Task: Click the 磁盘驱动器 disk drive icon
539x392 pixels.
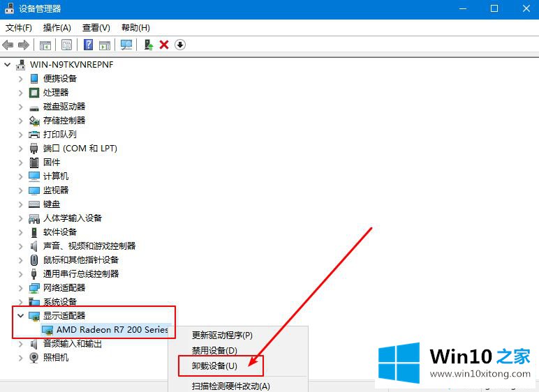Action: [34, 108]
